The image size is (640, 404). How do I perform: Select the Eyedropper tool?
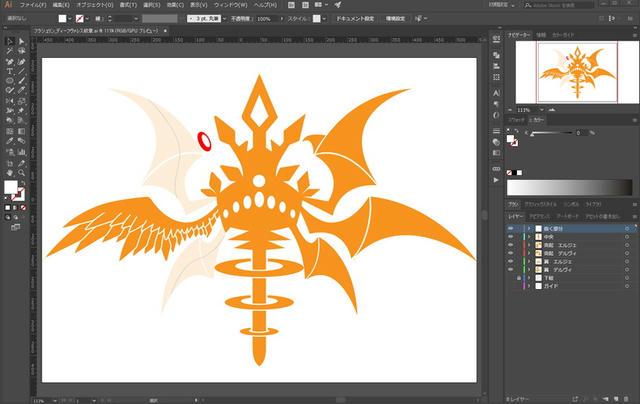[10, 142]
